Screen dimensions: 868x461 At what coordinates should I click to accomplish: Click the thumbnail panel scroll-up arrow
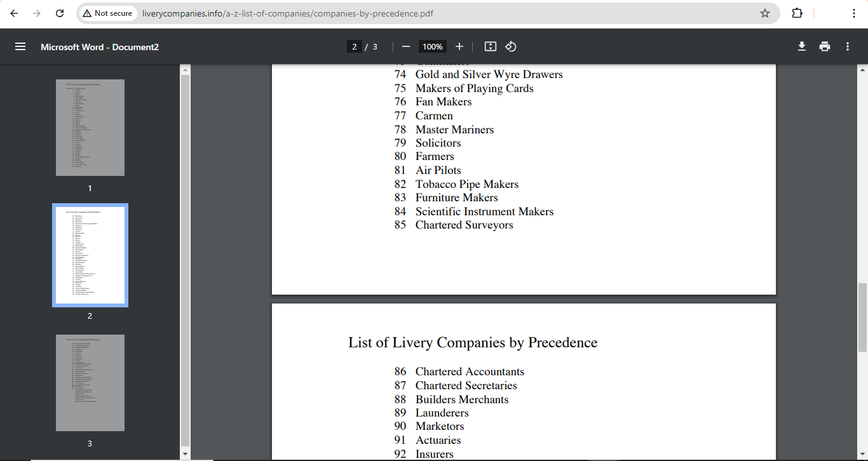pyautogui.click(x=186, y=69)
